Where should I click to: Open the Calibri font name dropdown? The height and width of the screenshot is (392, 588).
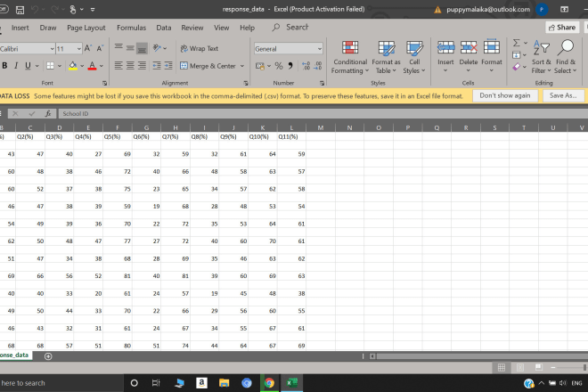click(52, 49)
